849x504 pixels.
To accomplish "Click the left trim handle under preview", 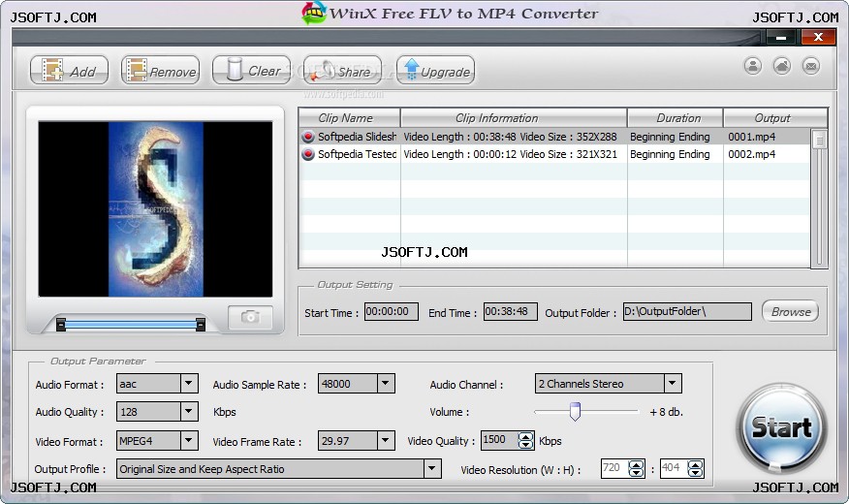I will 61,325.
